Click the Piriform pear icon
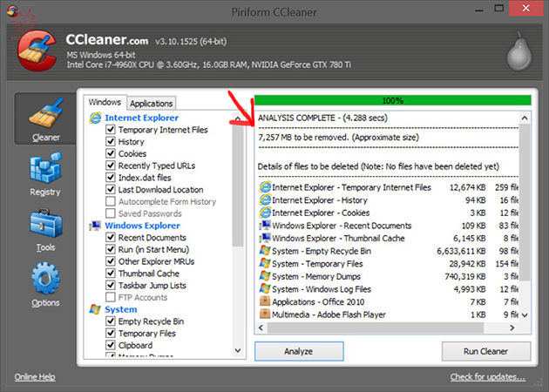The height and width of the screenshot is (392, 549). pyautogui.click(x=519, y=51)
